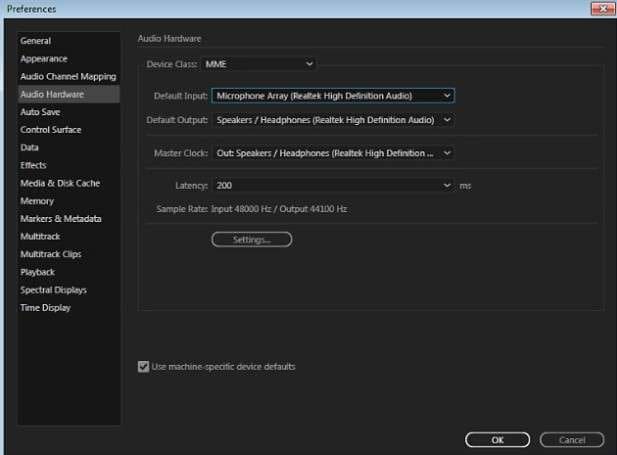Select the Audio Hardware category
Viewport: 617px width, 455px height.
tap(69, 94)
